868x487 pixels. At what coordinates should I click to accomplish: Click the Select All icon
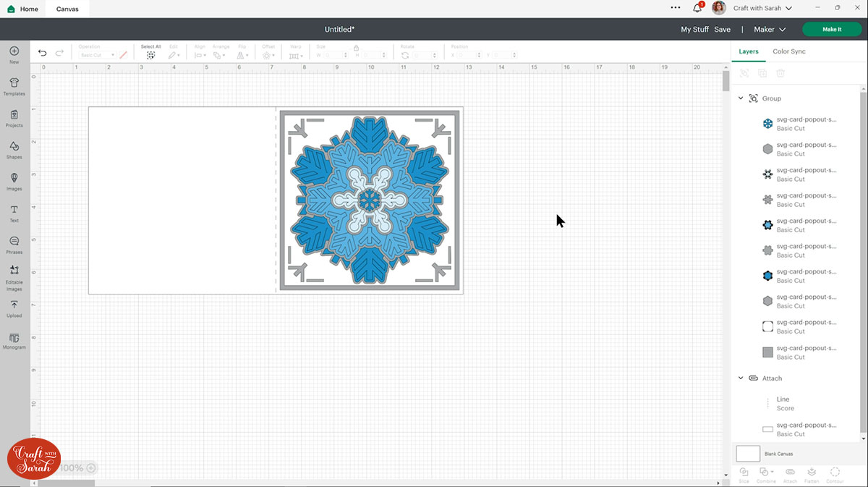pyautogui.click(x=150, y=55)
